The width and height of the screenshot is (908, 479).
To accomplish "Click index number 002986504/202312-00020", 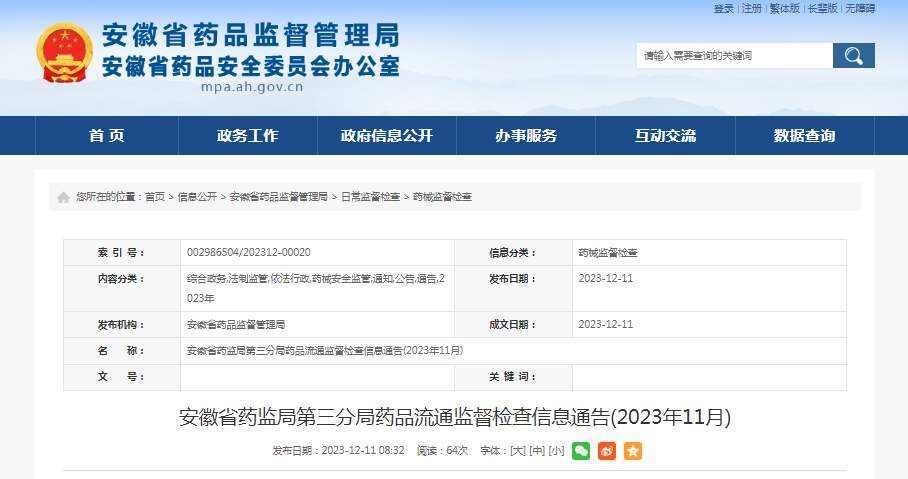I will 248,253.
